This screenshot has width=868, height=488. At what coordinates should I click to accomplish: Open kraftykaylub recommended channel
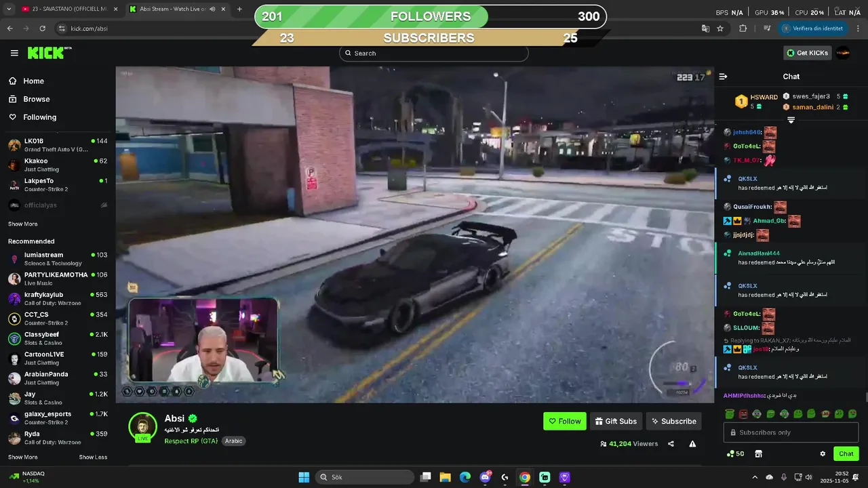point(58,299)
